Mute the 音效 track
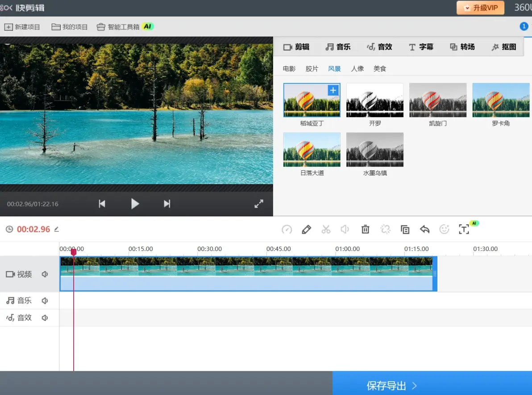This screenshot has height=395, width=532. click(45, 318)
